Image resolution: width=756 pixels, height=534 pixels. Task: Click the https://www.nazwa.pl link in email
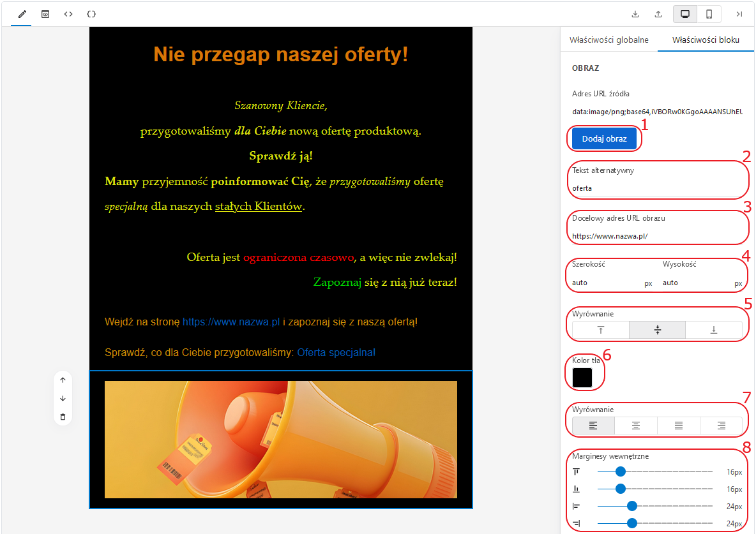pos(231,322)
